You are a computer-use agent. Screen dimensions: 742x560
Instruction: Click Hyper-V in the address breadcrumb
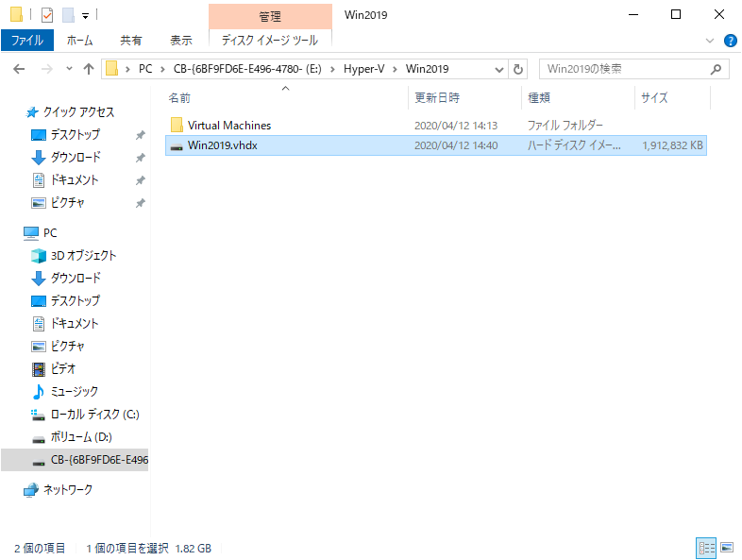coord(363,69)
